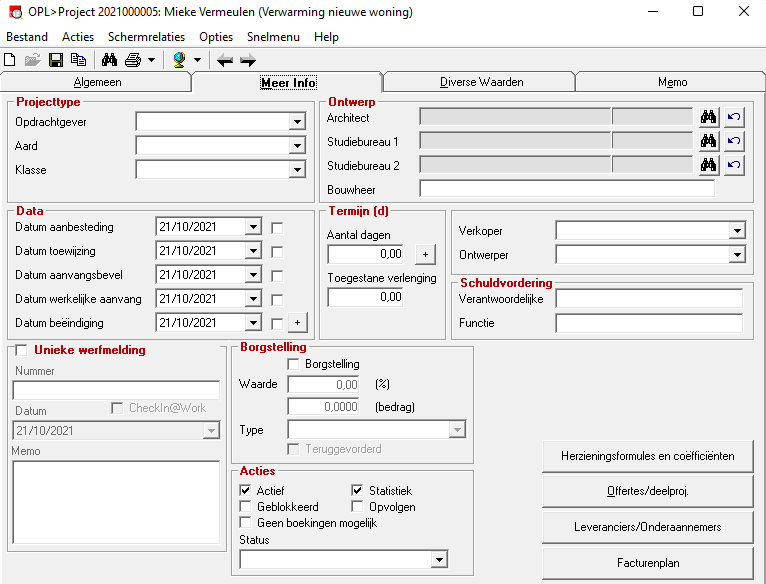Open the Opties menu
This screenshot has width=766, height=584.
tap(216, 37)
